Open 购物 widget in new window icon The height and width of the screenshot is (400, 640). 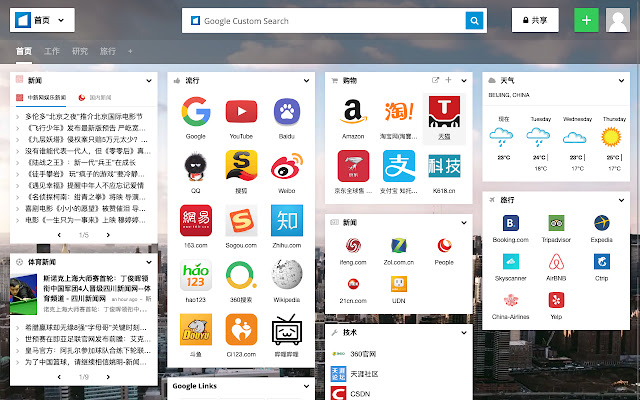coord(435,80)
